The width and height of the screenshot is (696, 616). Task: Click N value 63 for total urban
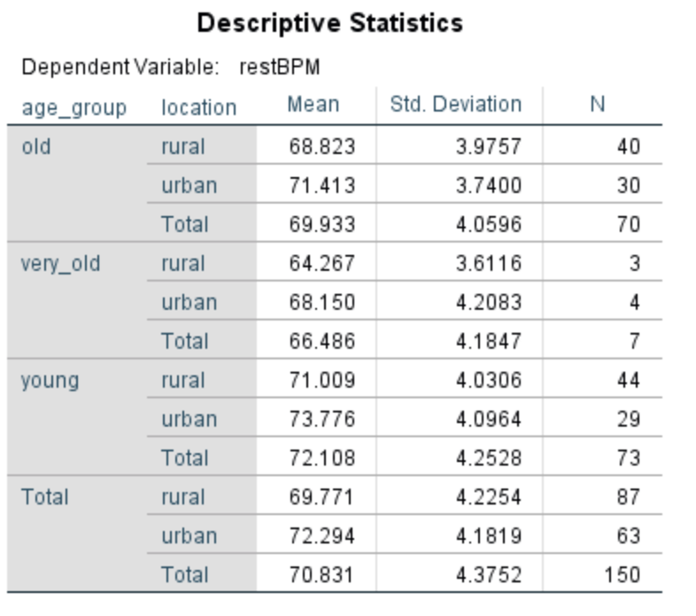pyautogui.click(x=629, y=536)
